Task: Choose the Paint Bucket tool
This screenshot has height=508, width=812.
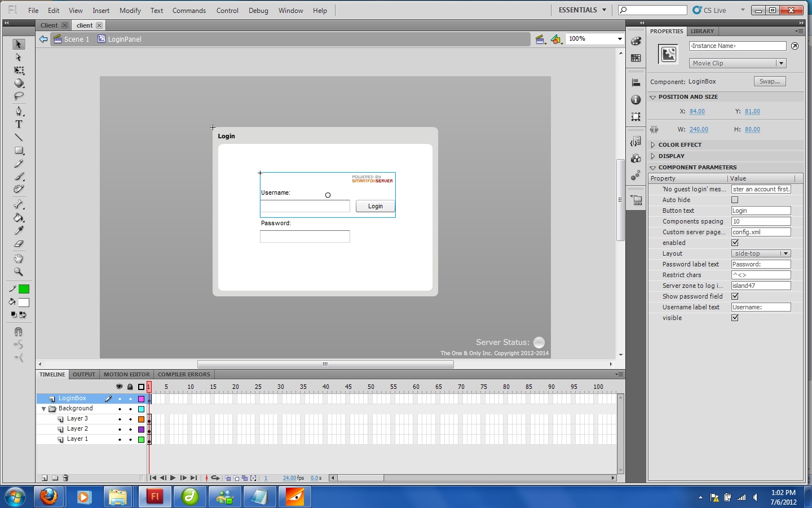Action: [x=19, y=218]
